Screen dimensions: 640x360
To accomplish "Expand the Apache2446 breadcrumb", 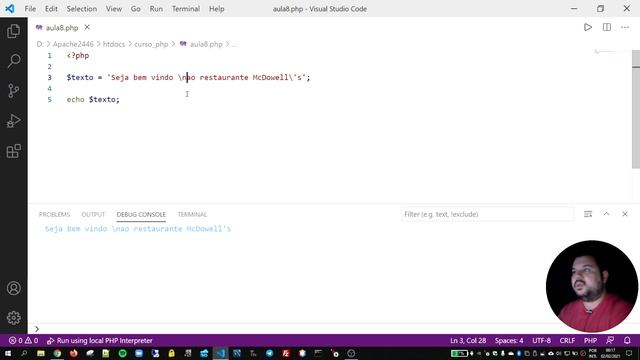I will 73,44.
